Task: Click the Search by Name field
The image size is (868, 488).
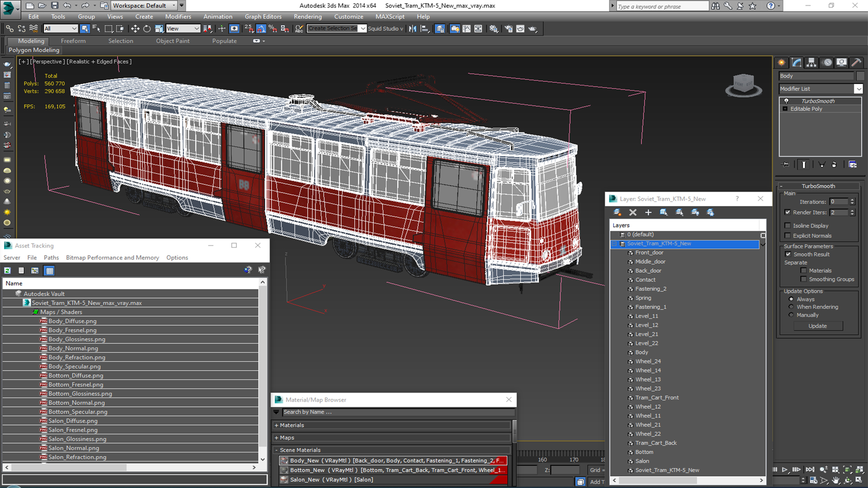Action: pyautogui.click(x=398, y=412)
